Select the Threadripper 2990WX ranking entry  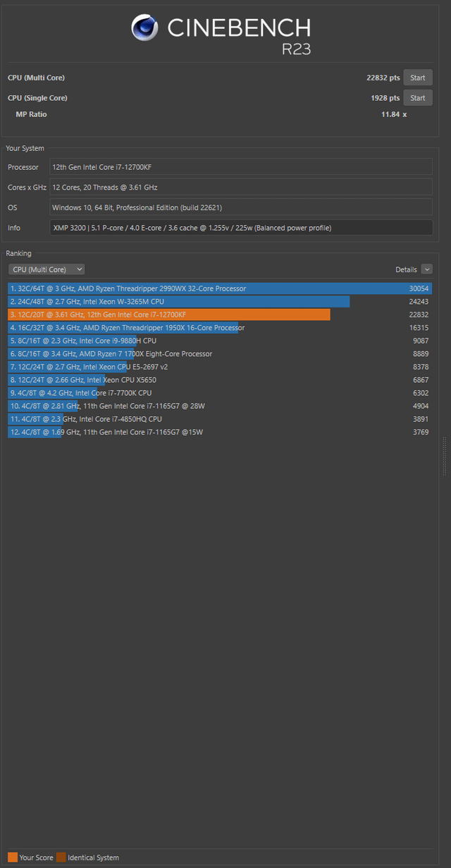[220, 288]
